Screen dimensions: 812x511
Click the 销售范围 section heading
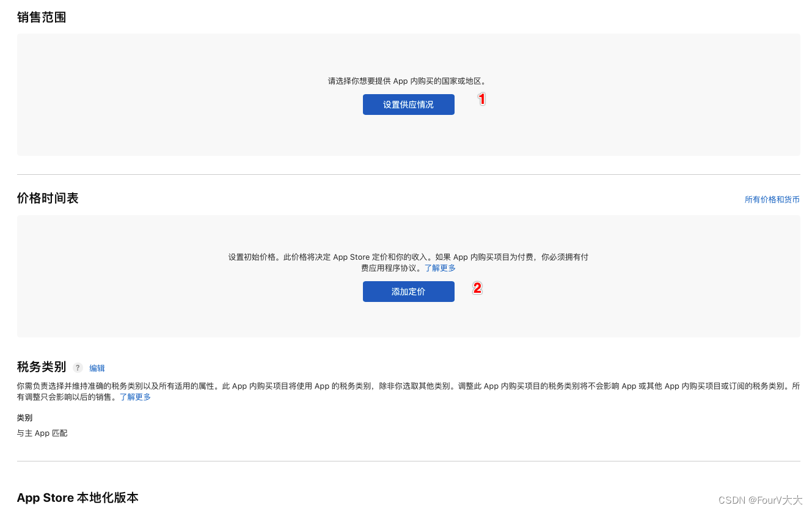click(42, 17)
